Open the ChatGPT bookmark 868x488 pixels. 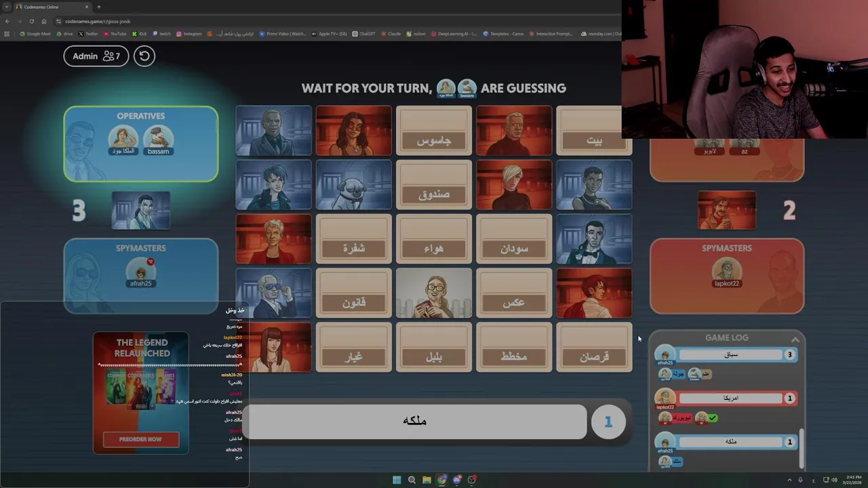364,33
